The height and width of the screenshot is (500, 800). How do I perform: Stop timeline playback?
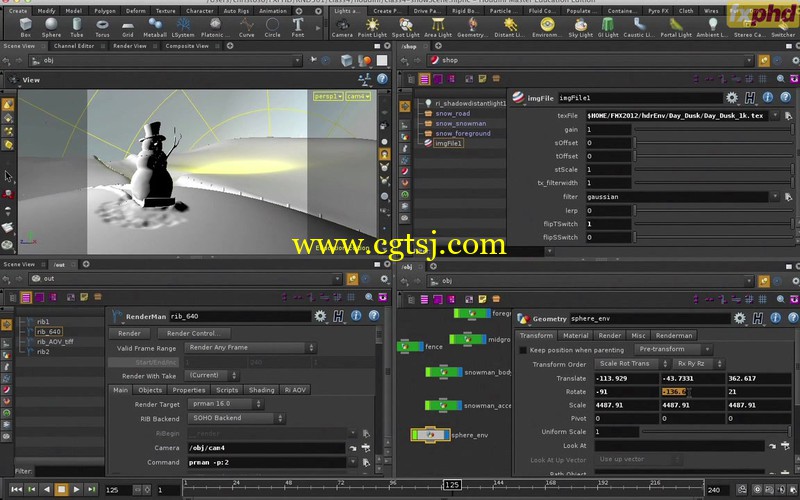(61, 489)
